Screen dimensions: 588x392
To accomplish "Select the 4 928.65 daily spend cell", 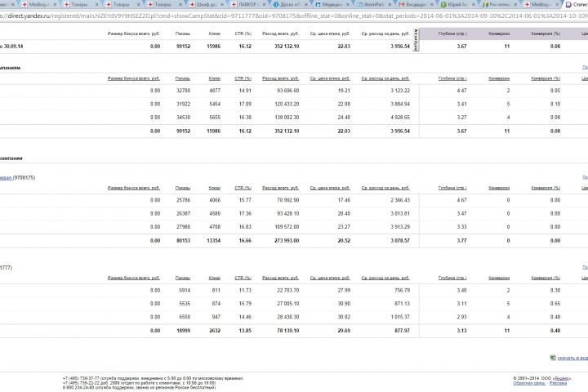I will (400, 118).
